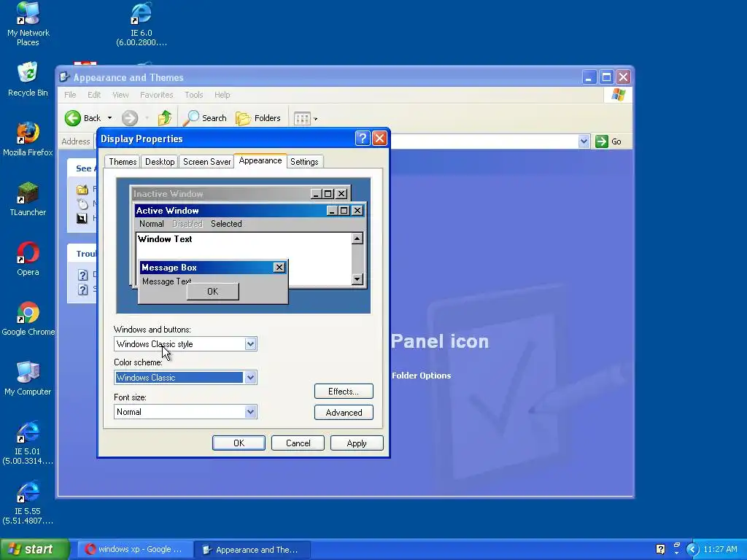Open the File menu in Explorer

[70, 95]
